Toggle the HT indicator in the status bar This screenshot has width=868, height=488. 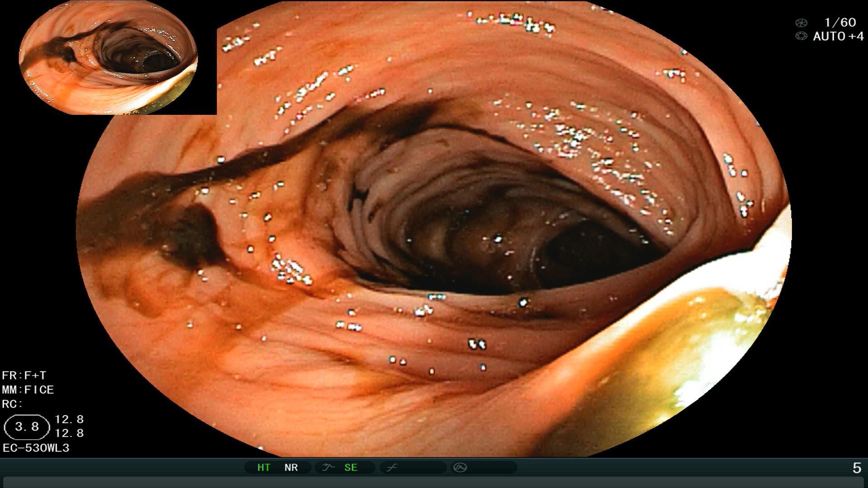[264, 468]
